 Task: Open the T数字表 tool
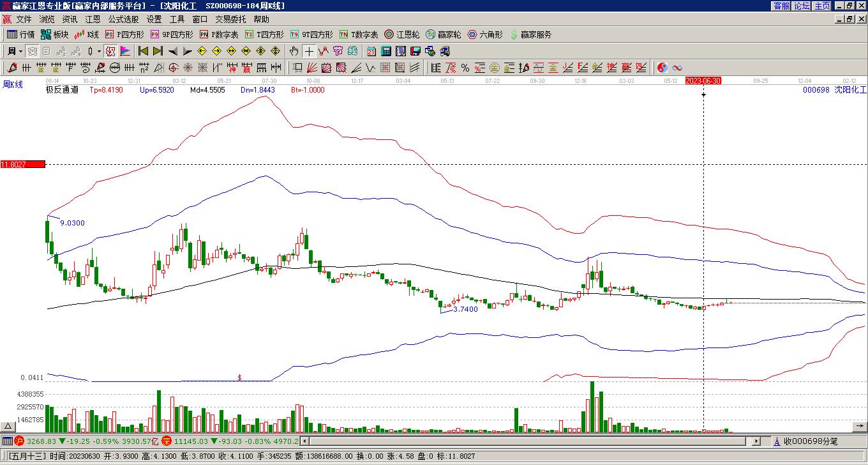point(359,34)
